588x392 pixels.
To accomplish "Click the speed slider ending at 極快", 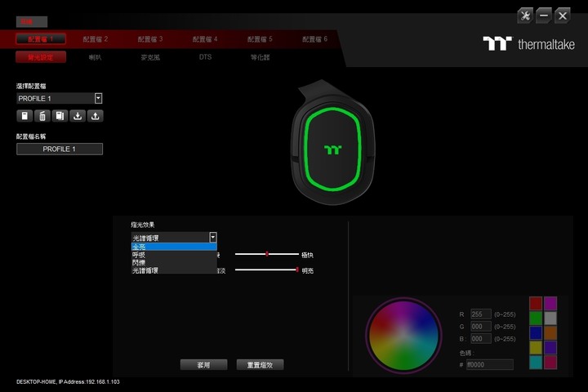I will point(267,254).
